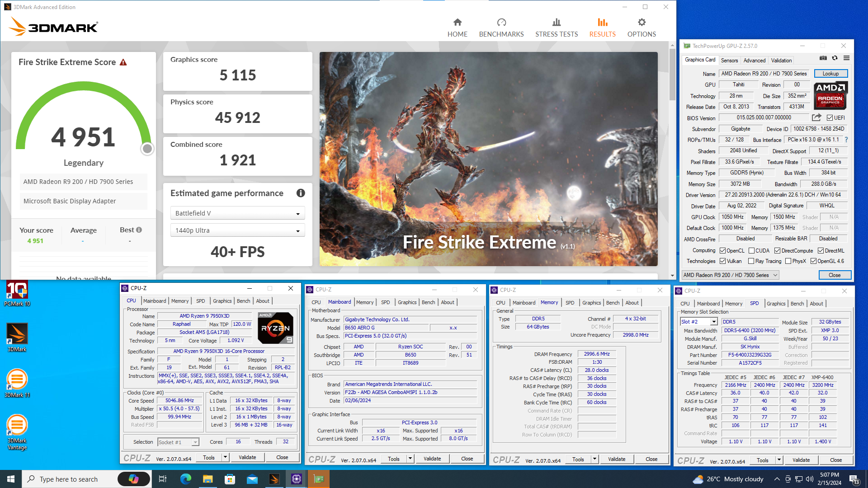Open Bench tab in CPU-Z CPU window

coord(243,301)
